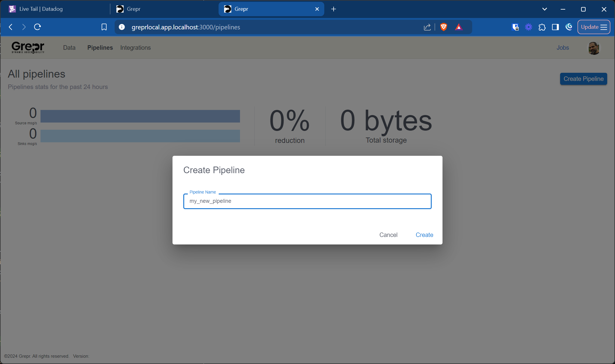Cancel the Create Pipeline dialog
615x364 pixels.
point(388,235)
